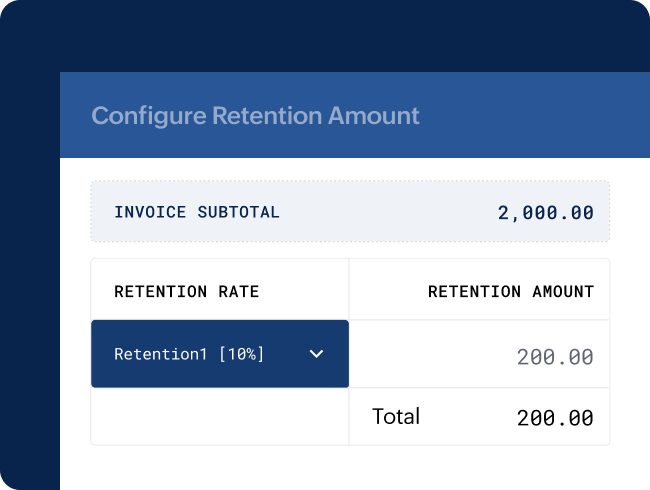This screenshot has width=650, height=490.
Task: Click the Configure Retention Amount title
Action: click(255, 116)
